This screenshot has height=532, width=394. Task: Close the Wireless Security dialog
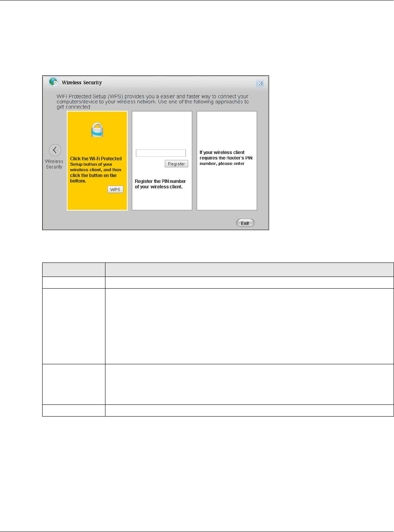pos(260,83)
